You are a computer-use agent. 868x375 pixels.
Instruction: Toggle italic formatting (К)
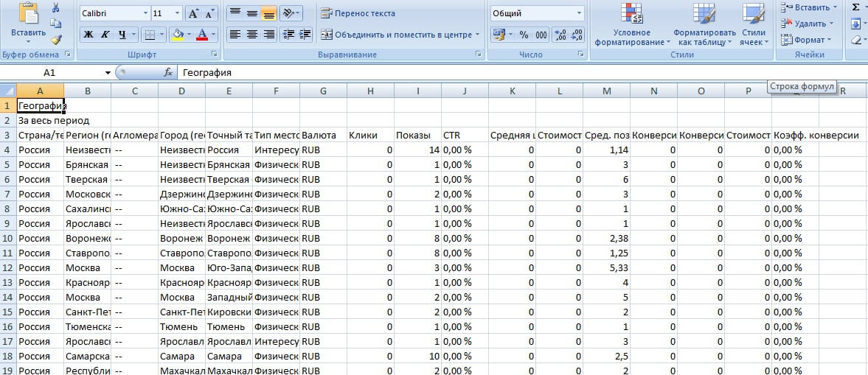click(x=105, y=35)
